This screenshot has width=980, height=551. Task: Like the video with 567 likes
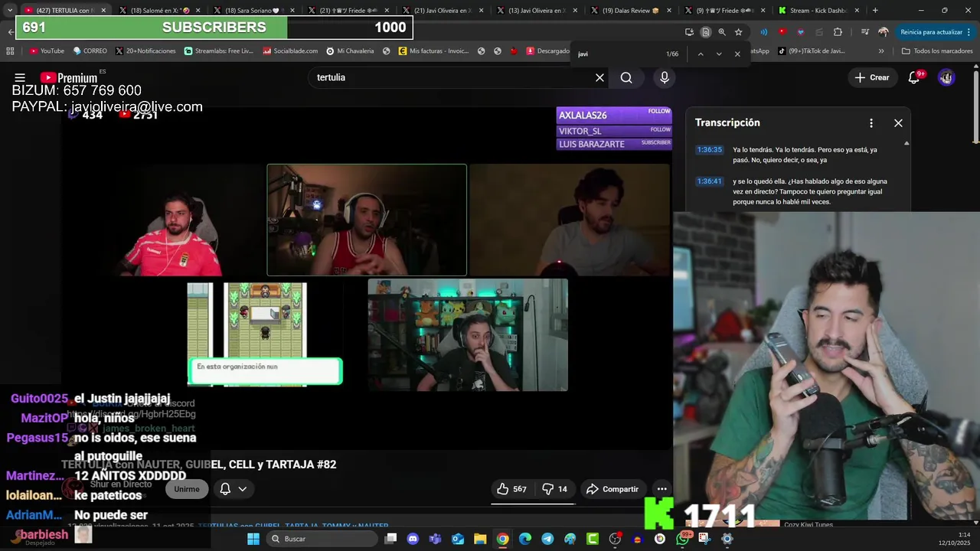511,489
